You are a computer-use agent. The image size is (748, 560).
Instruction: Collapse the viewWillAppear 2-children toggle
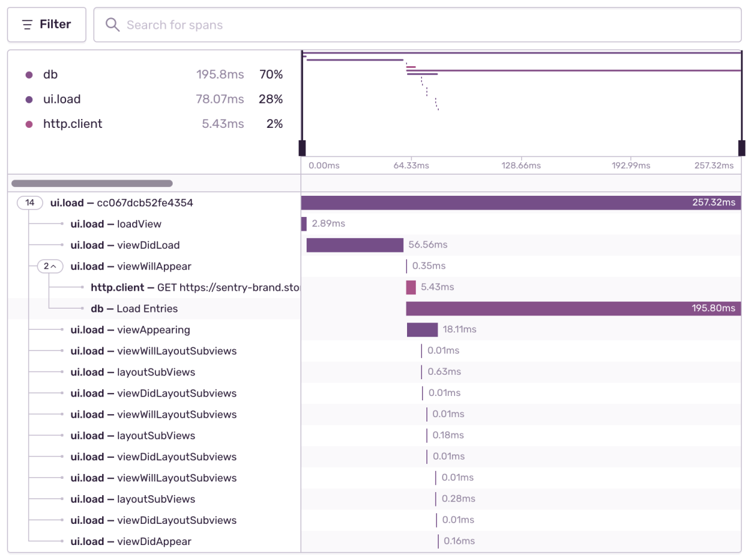point(50,266)
